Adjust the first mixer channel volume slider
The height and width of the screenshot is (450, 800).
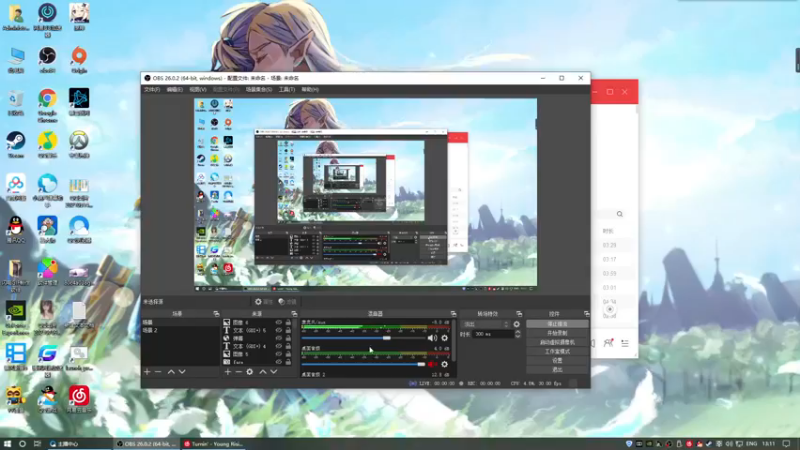coord(363,338)
